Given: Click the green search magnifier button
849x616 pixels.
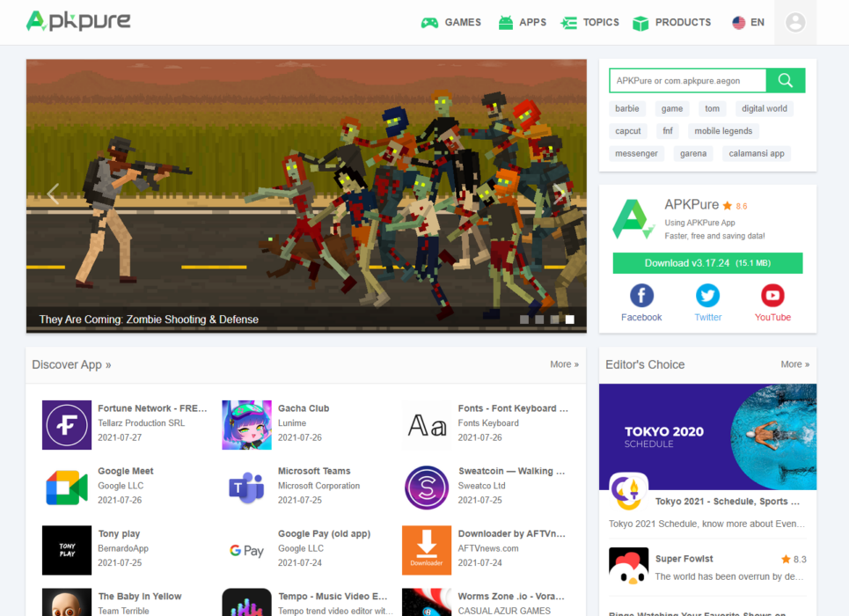Looking at the screenshot, I should (785, 81).
